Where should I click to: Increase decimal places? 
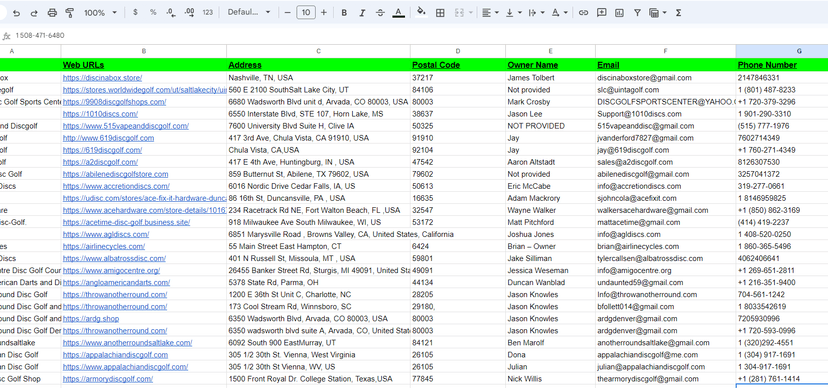(189, 13)
